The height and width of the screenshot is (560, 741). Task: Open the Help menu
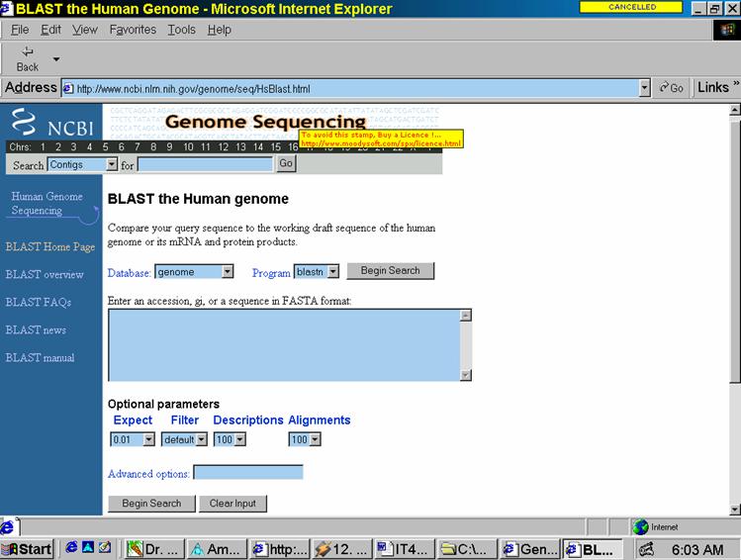coord(220,30)
